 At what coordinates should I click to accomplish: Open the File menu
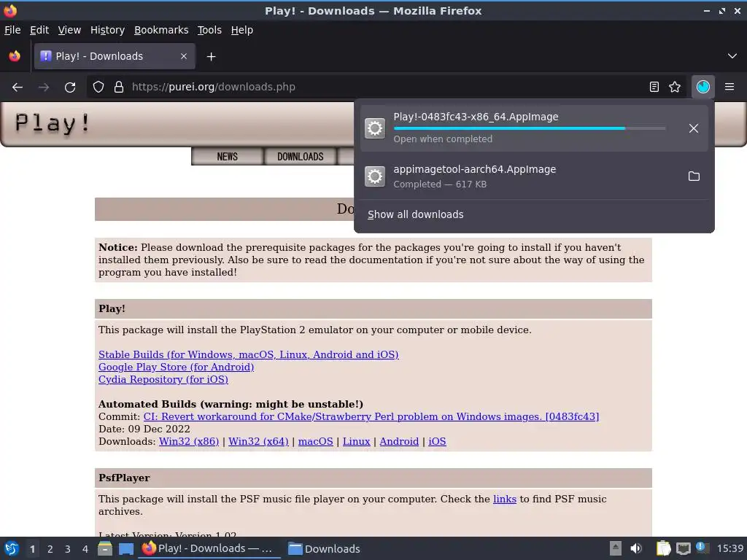(12, 30)
